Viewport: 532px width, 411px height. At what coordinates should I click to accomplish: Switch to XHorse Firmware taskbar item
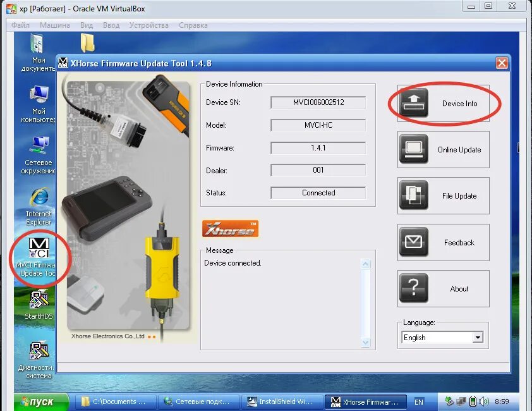366,402
